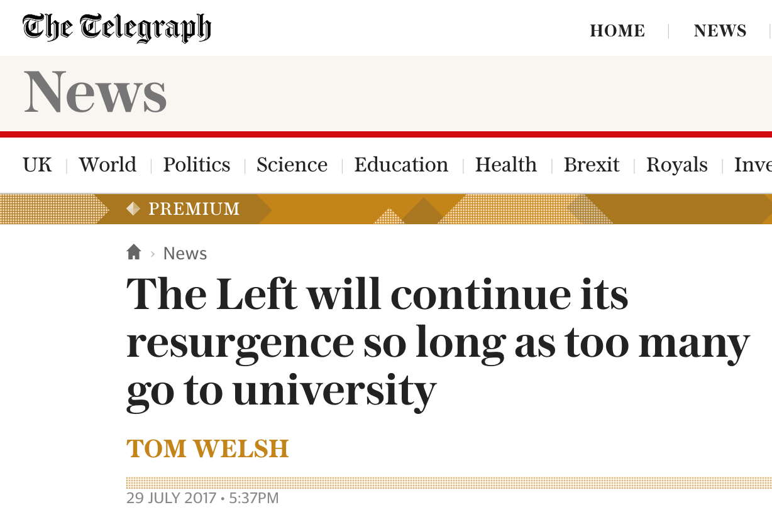Open author Tom Welsh's page
Image resolution: width=772 pixels, height=532 pixels.
[x=207, y=448]
